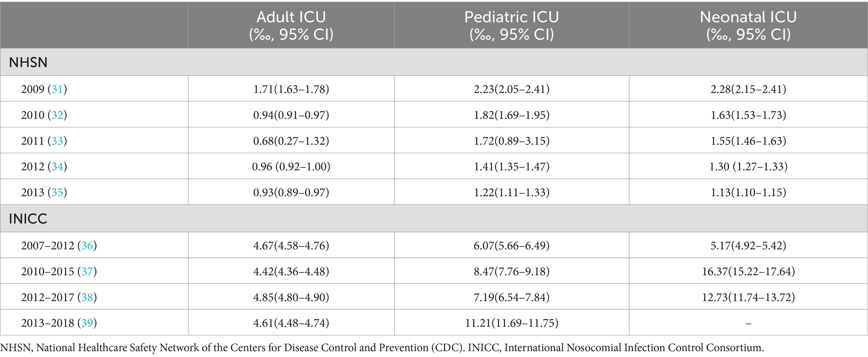This screenshot has height=357, width=868.
Task: Open reference link 35 beside 2013
Action: click(x=57, y=192)
